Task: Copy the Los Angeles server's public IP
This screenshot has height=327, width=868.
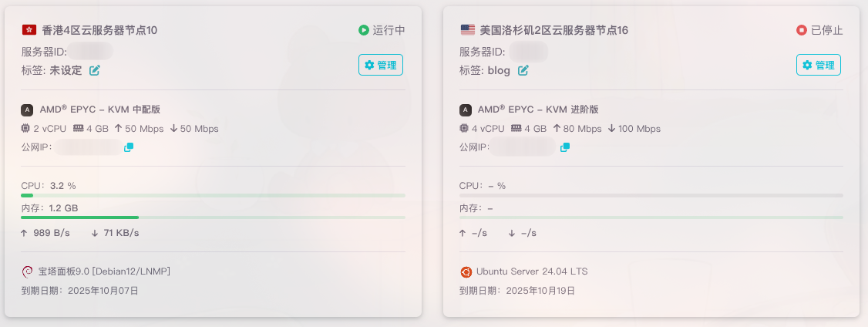Action: click(x=565, y=147)
